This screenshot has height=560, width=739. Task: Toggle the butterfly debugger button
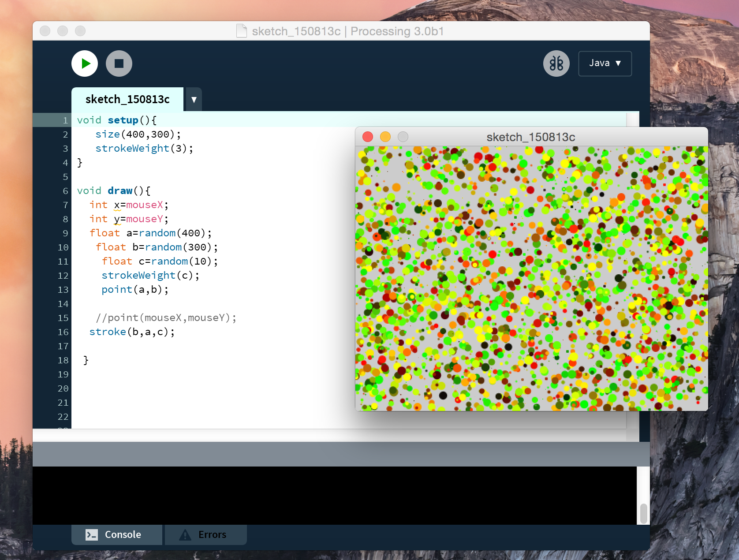tap(556, 63)
